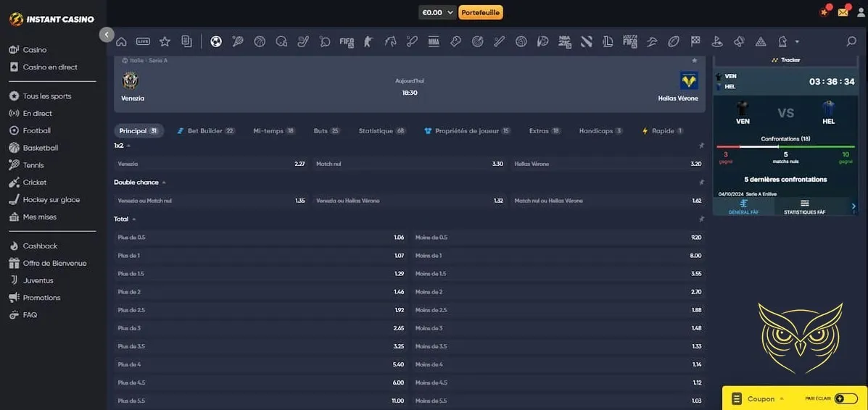
Task: Favorite the Venezia match with star
Action: (695, 60)
